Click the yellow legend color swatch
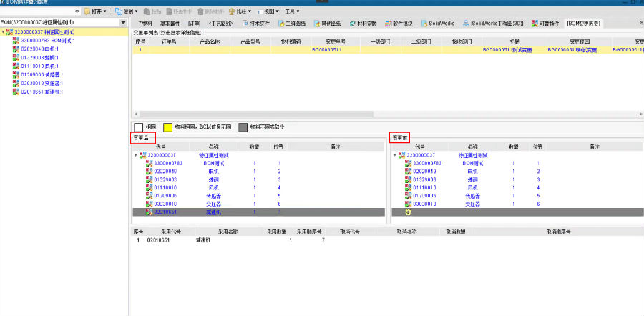644x316 pixels. pos(167,127)
